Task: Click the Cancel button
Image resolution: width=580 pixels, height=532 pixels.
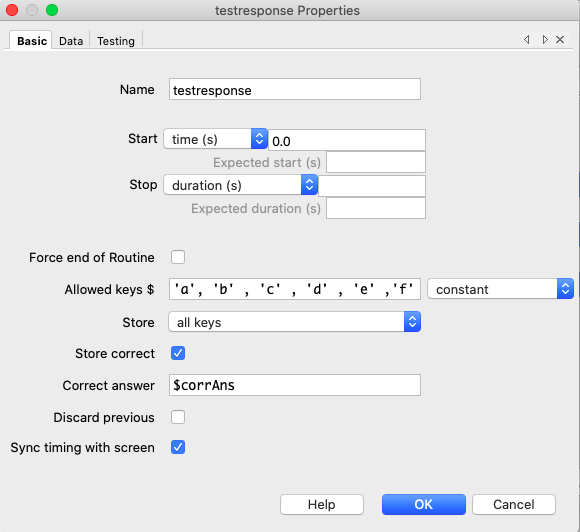Action: [514, 504]
